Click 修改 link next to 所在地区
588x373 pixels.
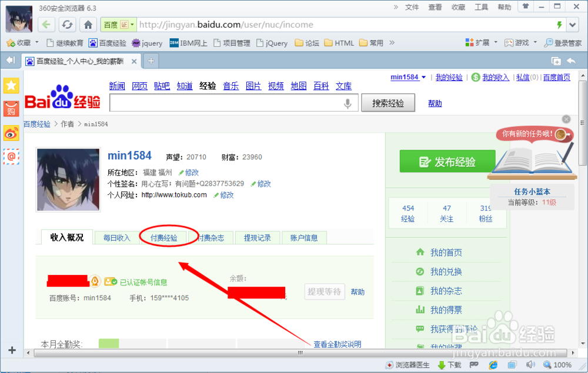tap(192, 173)
